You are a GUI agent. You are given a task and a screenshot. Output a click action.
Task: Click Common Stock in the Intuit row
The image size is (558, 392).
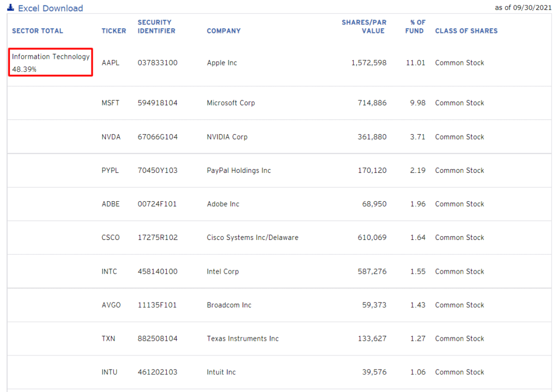(x=459, y=372)
